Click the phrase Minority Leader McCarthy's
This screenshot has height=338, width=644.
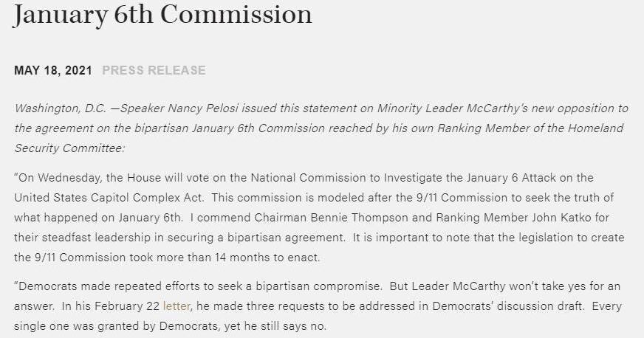[453, 108]
